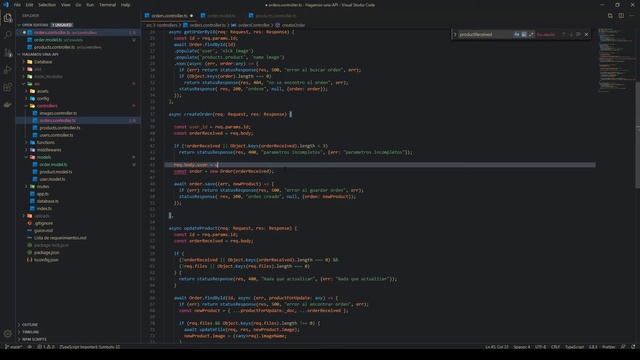Screen dimensions: 640x360
Task: Click the git branch indicator in status bar
Action: point(13,347)
